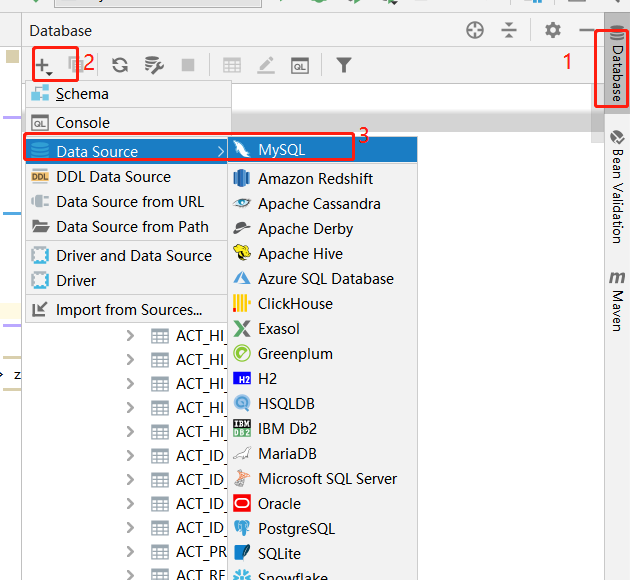Open the Maven side tab

click(x=617, y=301)
